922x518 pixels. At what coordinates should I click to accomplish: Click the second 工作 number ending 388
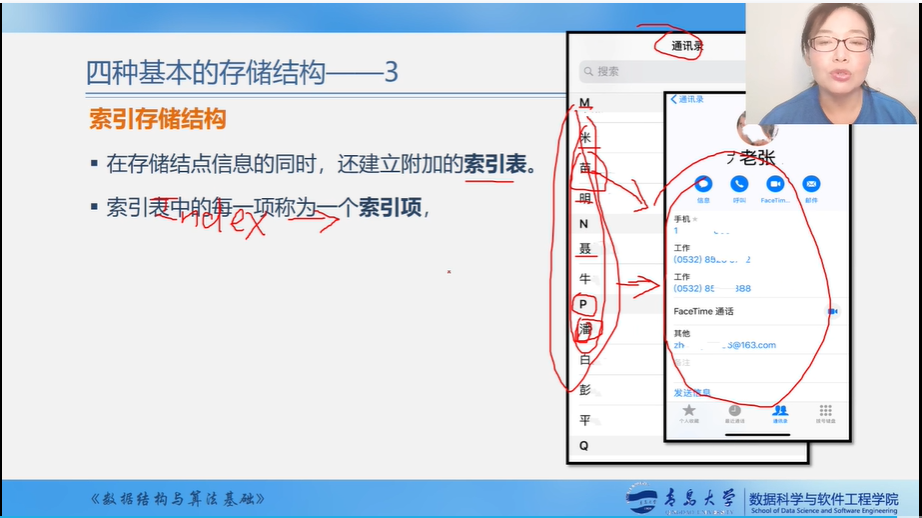pyautogui.click(x=712, y=289)
